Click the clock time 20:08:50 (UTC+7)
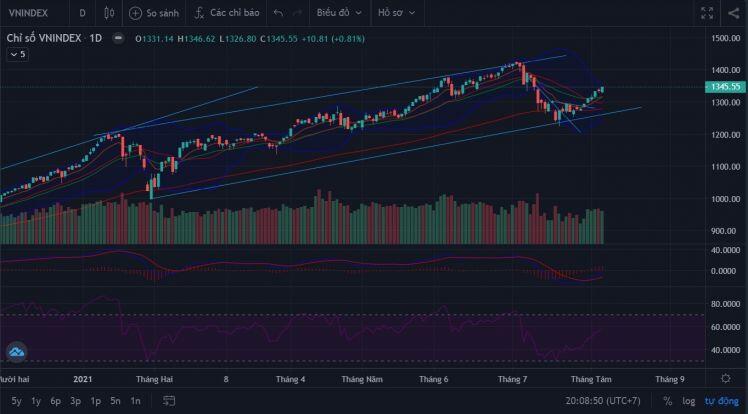 (603, 401)
